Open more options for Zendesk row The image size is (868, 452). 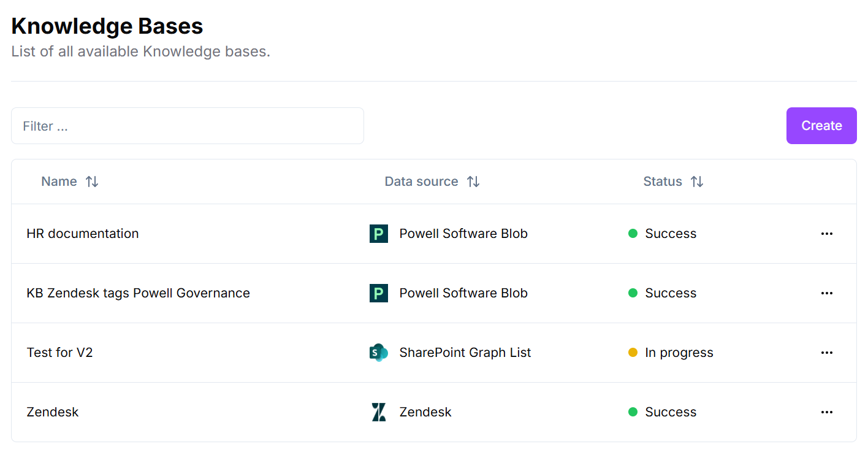(x=827, y=412)
